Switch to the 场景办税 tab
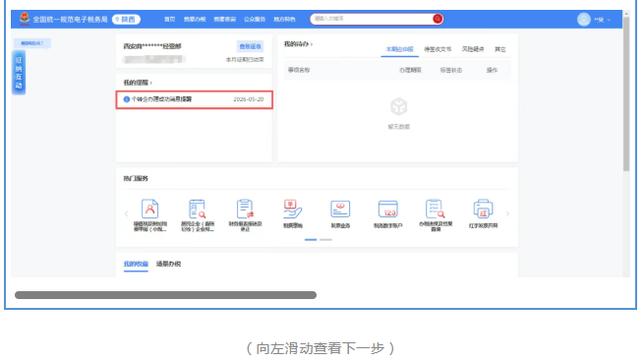 pos(168,265)
